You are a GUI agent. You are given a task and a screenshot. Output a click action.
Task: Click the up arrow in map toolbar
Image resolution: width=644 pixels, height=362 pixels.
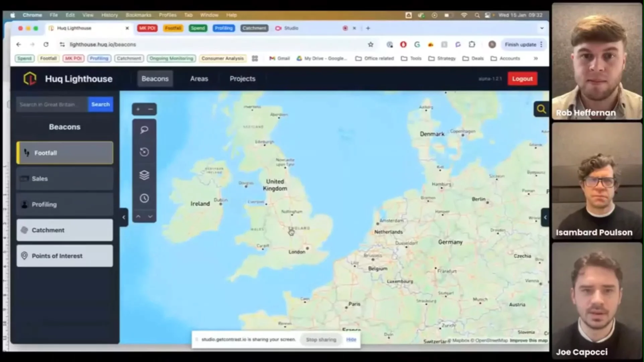[x=138, y=217]
